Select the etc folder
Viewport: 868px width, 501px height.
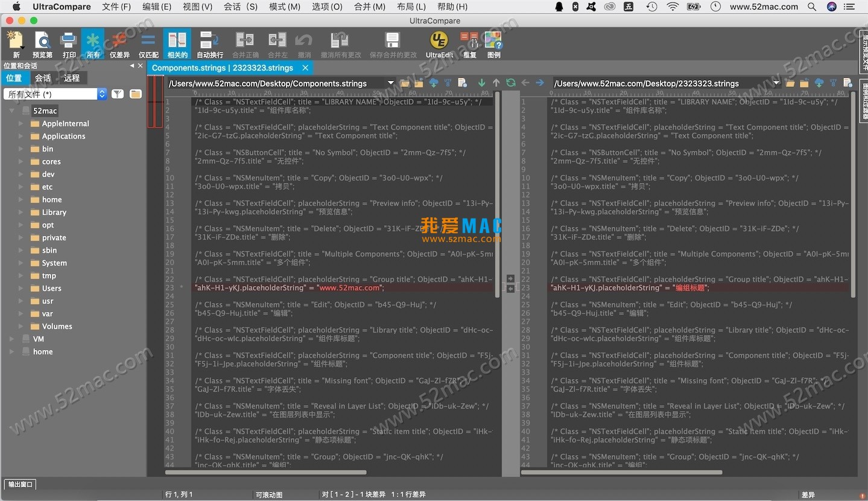(x=47, y=187)
